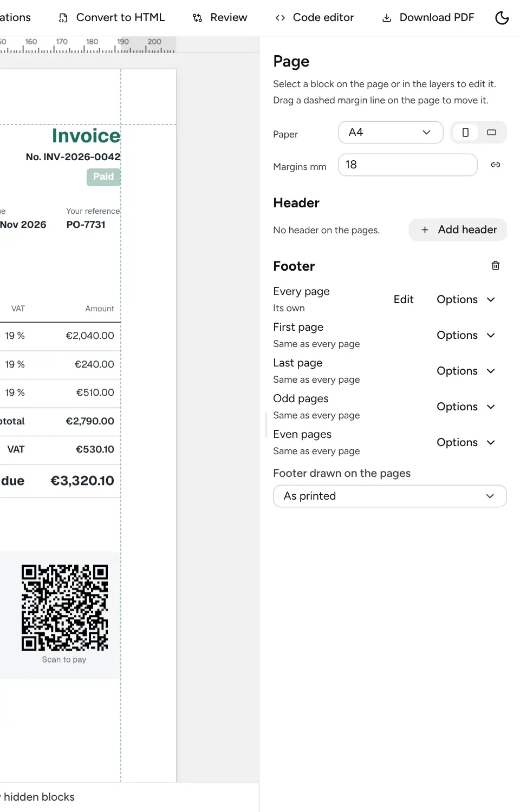Click the Convert to HTML icon

click(63, 18)
